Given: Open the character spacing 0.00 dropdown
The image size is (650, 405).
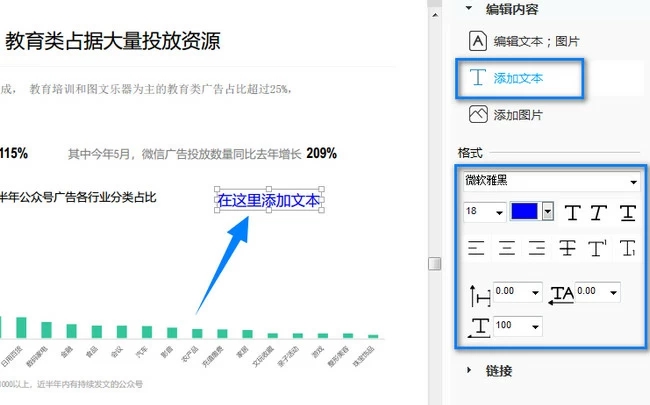Looking at the screenshot, I should 613,292.
